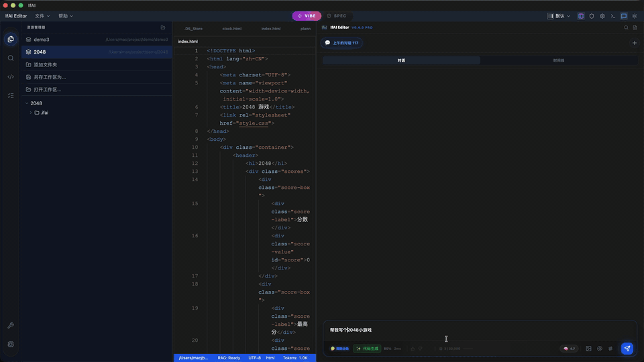The height and width of the screenshot is (362, 644).
Task: Click the RAG: Ready status bar entry
Action: tap(229, 358)
